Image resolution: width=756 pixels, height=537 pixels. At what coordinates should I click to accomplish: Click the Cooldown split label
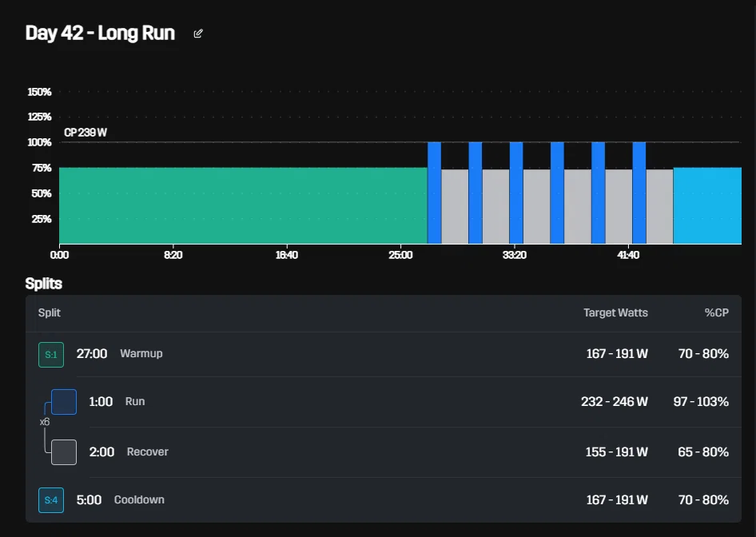(x=139, y=500)
